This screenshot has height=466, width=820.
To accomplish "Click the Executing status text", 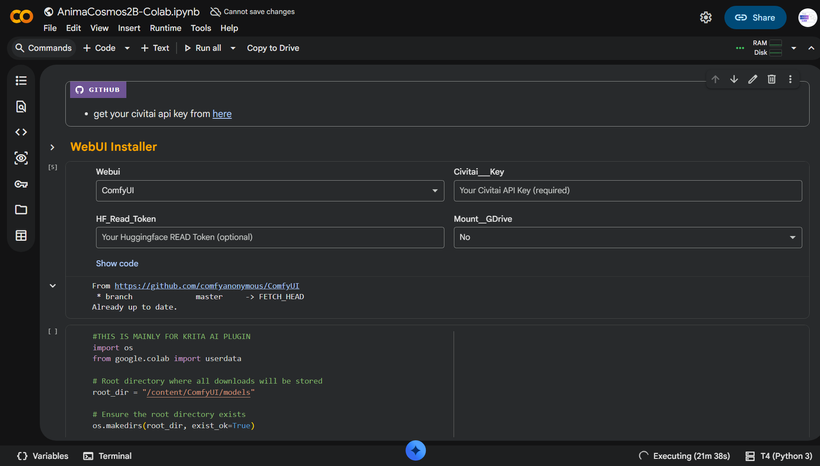I will (691, 456).
